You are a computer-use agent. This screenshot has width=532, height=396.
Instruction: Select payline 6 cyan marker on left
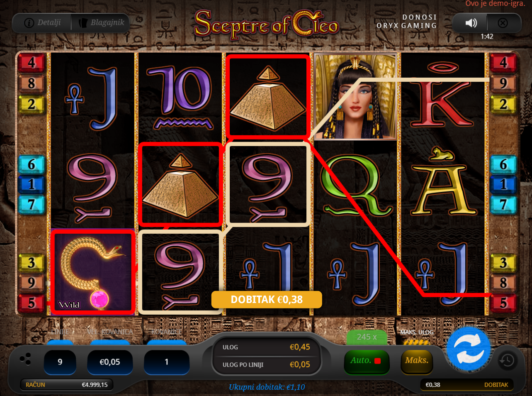[32, 164]
